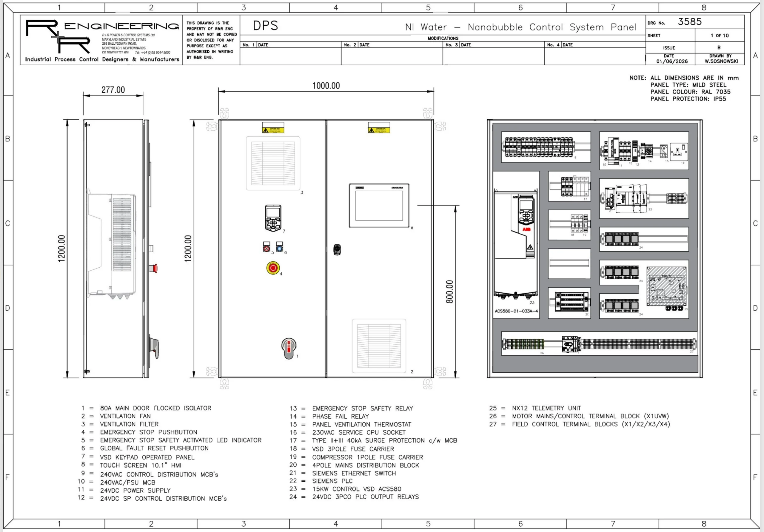Click the red emergency stop pushbutton on the door

pos(273,268)
